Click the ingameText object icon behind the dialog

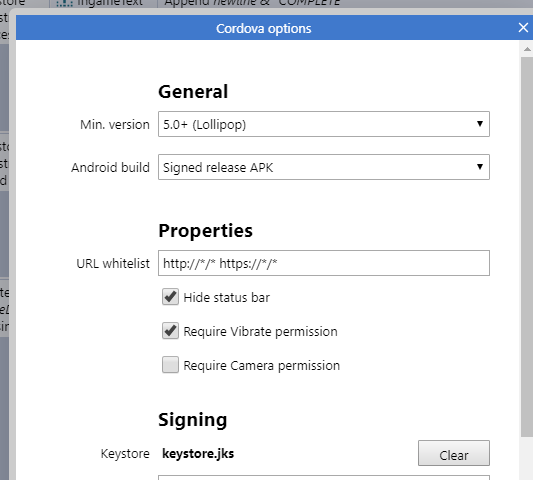point(64,3)
